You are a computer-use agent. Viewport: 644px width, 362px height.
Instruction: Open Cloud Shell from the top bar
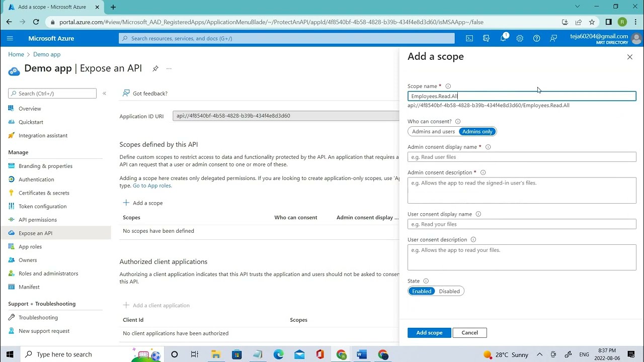click(x=469, y=38)
